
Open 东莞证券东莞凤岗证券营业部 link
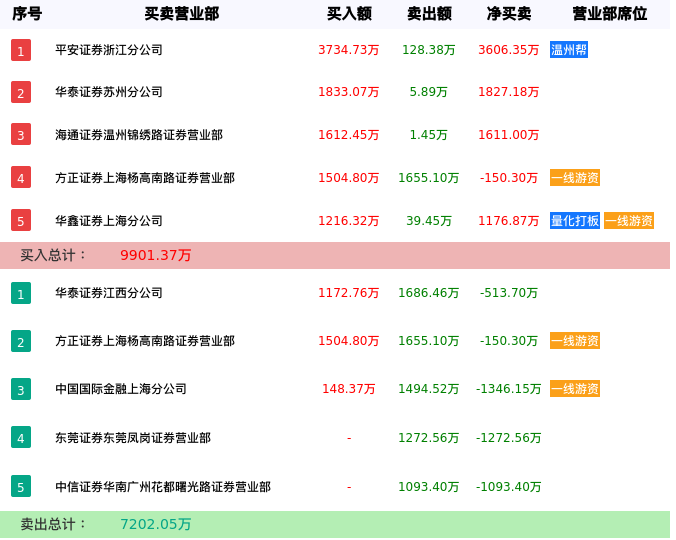(x=133, y=438)
